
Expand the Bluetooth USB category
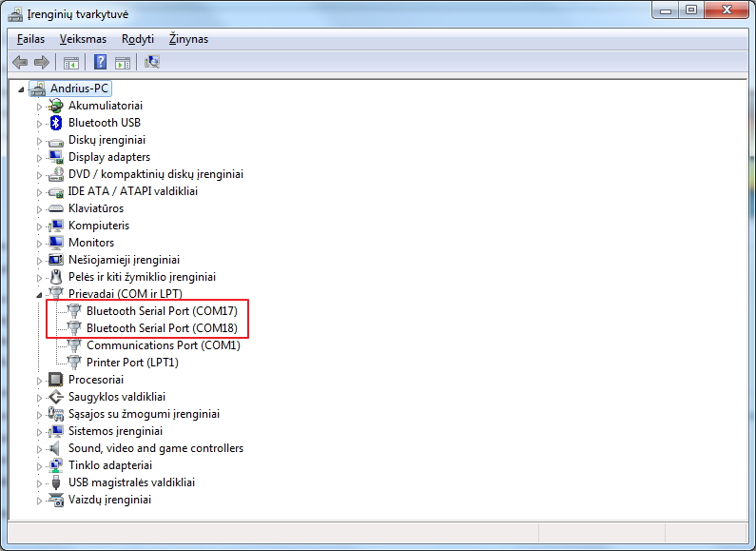pos(39,124)
